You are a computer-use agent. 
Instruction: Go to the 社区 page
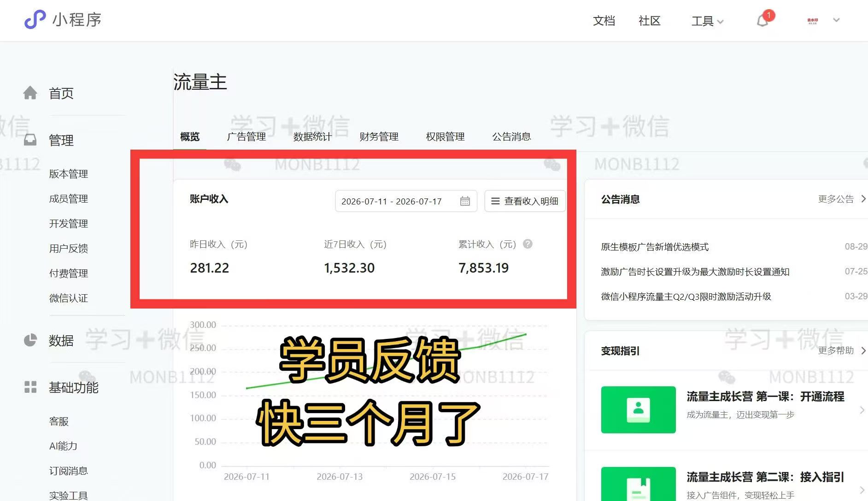[650, 21]
